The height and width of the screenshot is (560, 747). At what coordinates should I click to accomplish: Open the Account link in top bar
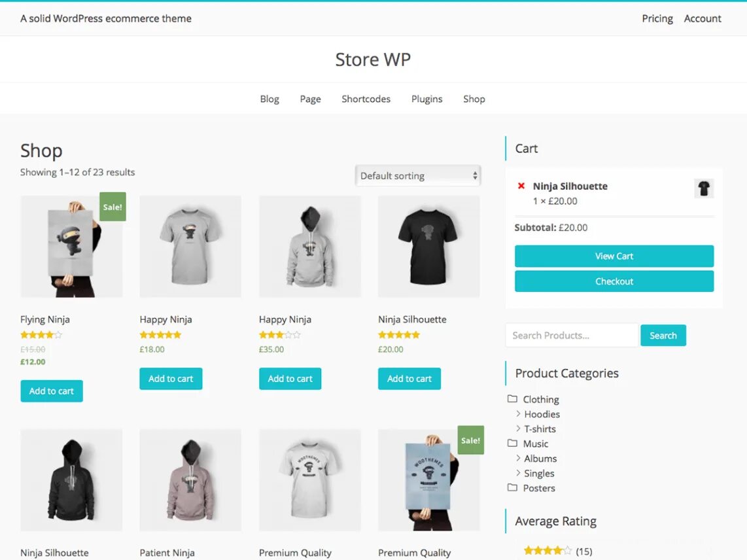703,18
